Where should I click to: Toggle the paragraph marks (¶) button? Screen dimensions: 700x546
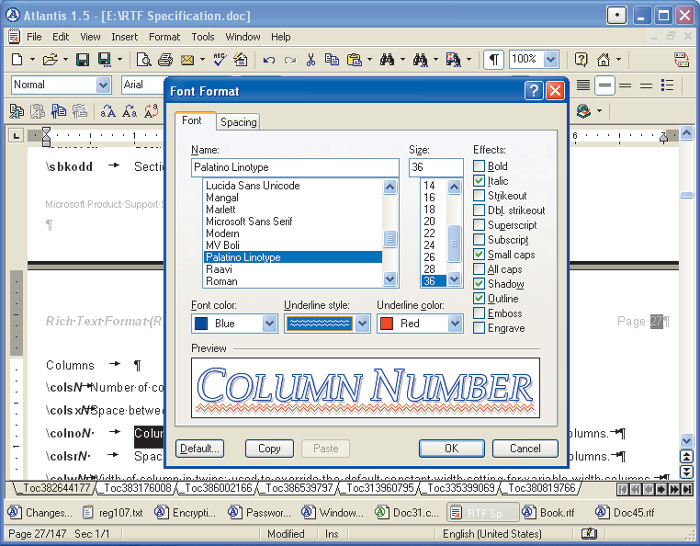(x=494, y=60)
